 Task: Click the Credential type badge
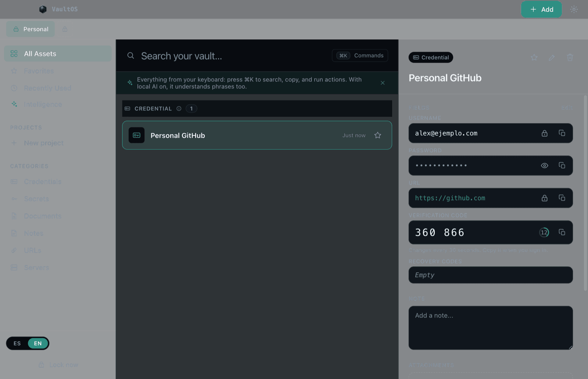(431, 57)
